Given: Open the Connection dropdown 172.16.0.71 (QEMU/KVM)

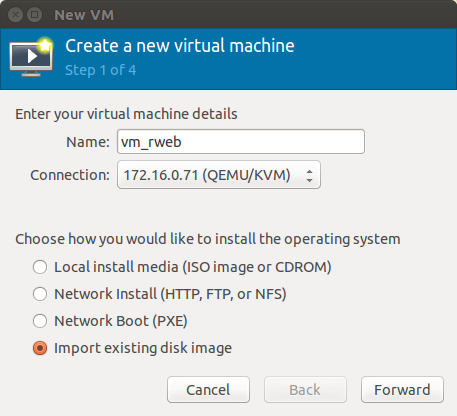Looking at the screenshot, I should (219, 175).
